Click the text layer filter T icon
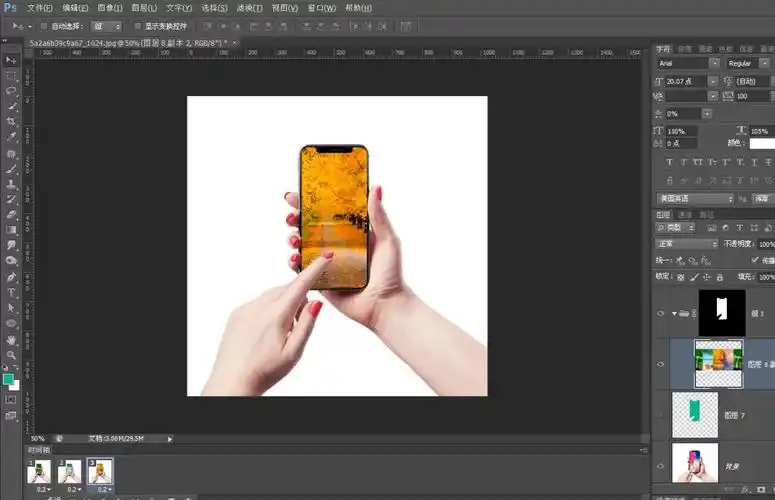This screenshot has width=775, height=500. pos(740,228)
